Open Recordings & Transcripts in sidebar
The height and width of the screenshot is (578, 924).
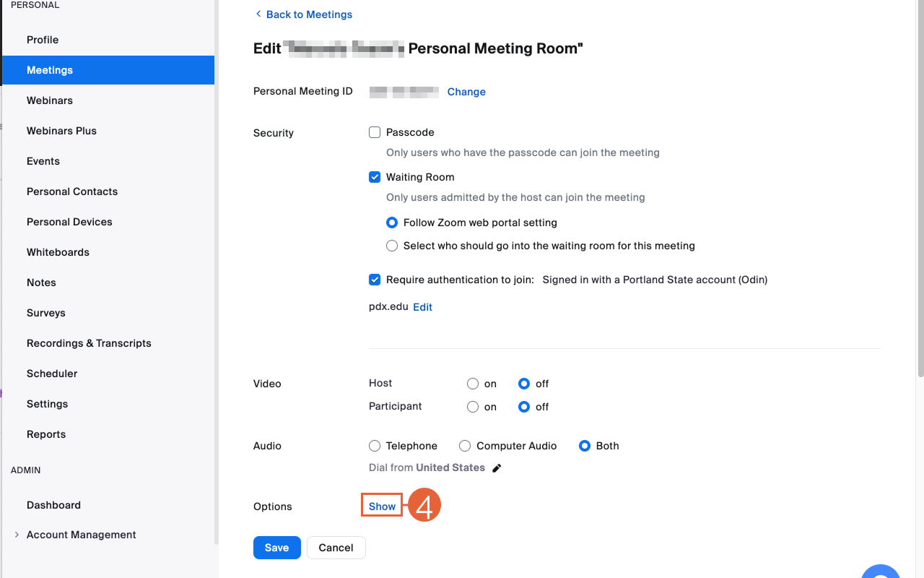(x=89, y=343)
